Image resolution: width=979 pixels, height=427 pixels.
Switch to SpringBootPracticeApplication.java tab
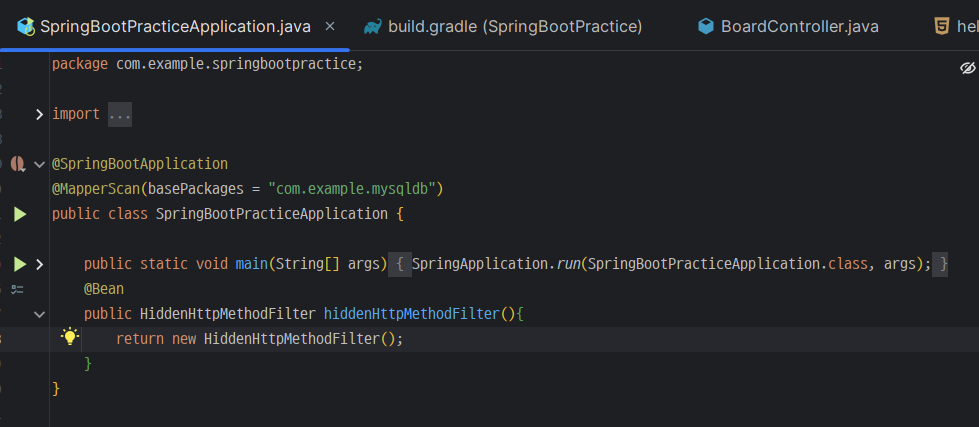pos(175,26)
